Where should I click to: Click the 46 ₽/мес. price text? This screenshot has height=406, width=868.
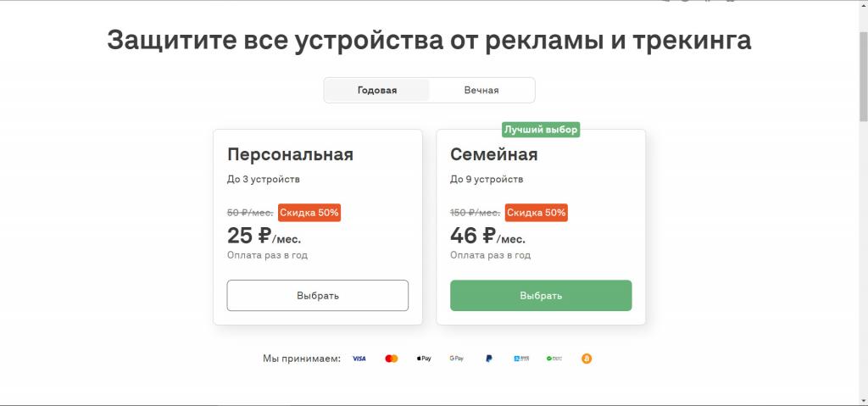point(487,236)
